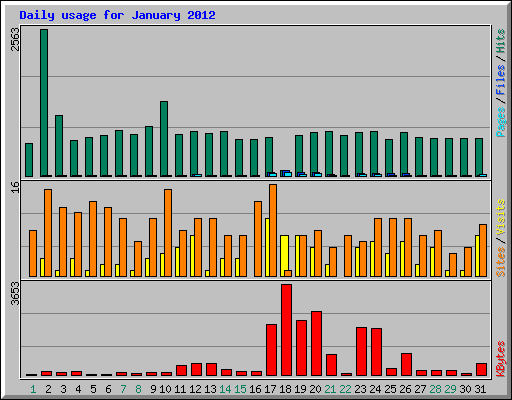Click the red KBytes bar for day 23

point(361,352)
